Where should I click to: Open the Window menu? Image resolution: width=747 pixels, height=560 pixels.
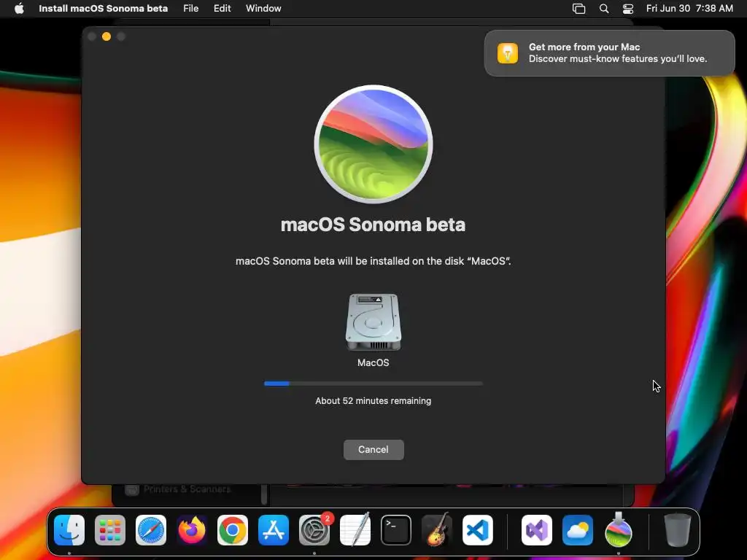click(263, 8)
